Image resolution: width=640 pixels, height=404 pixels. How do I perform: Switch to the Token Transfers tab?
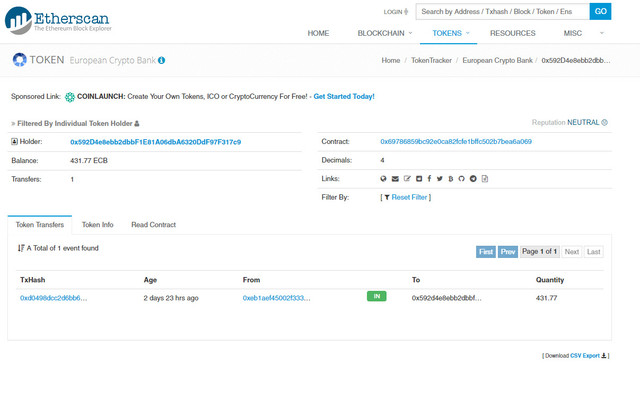coord(40,225)
